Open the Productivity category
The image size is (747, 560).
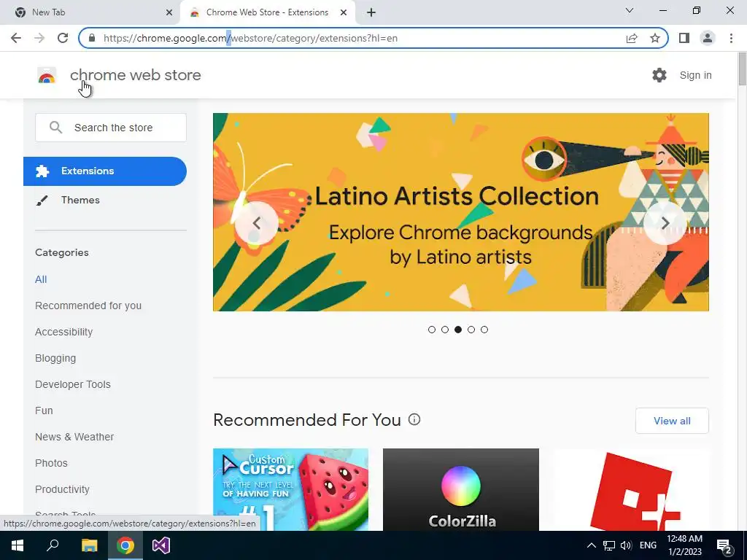(x=63, y=489)
